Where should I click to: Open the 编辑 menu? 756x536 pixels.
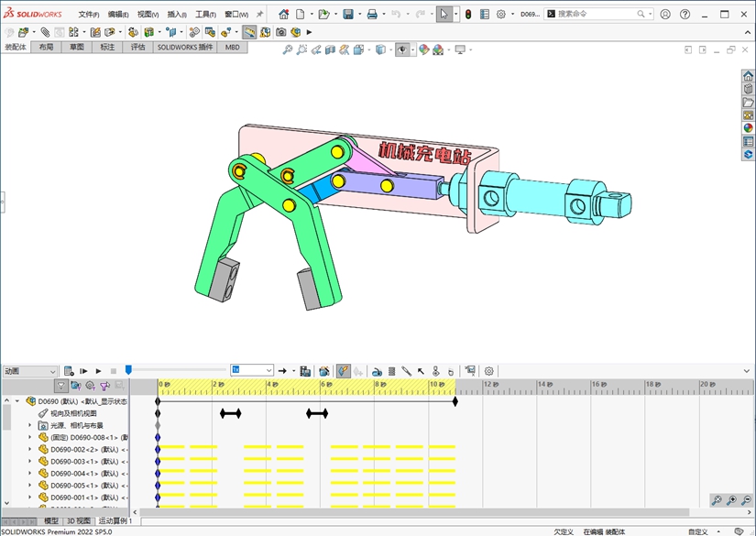click(118, 15)
